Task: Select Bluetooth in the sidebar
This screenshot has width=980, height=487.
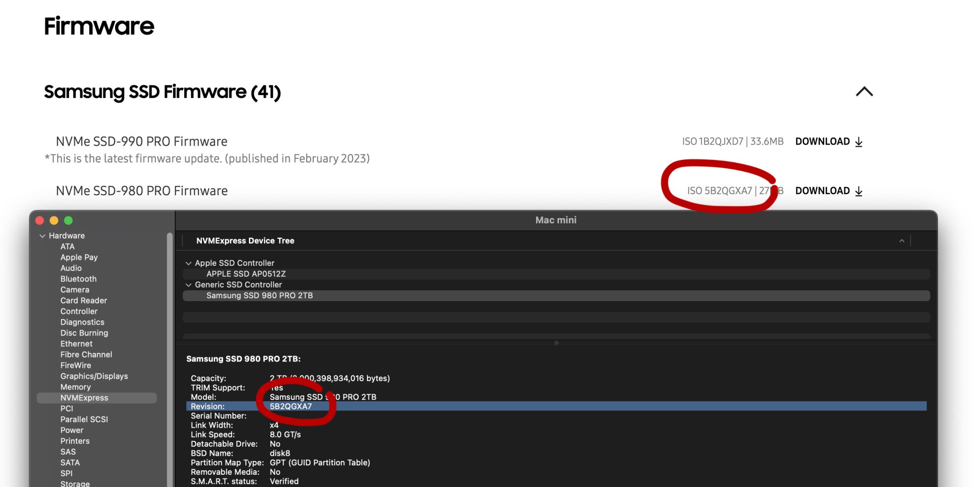Action: pos(78,279)
